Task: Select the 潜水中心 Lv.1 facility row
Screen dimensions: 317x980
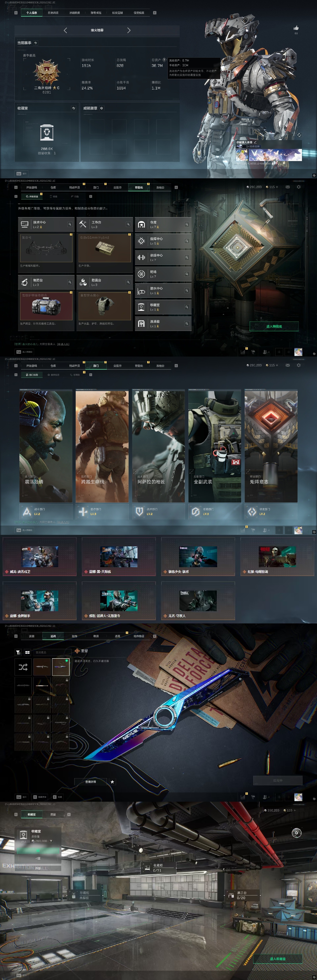Action: tap(163, 291)
